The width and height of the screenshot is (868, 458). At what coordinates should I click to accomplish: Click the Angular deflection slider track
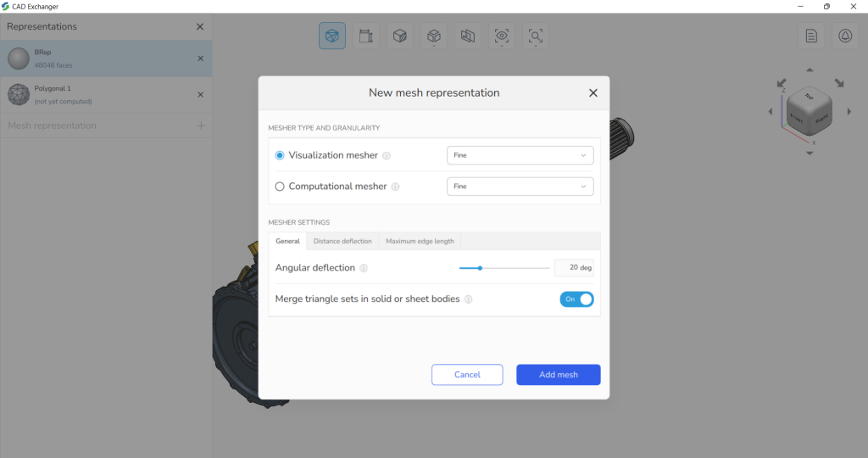(x=504, y=268)
